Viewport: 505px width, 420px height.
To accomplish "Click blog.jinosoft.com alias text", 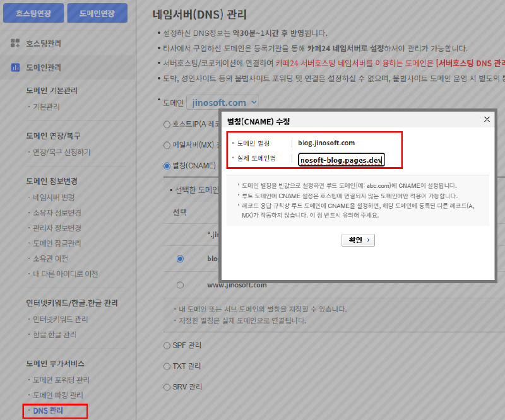I will pyautogui.click(x=326, y=143).
